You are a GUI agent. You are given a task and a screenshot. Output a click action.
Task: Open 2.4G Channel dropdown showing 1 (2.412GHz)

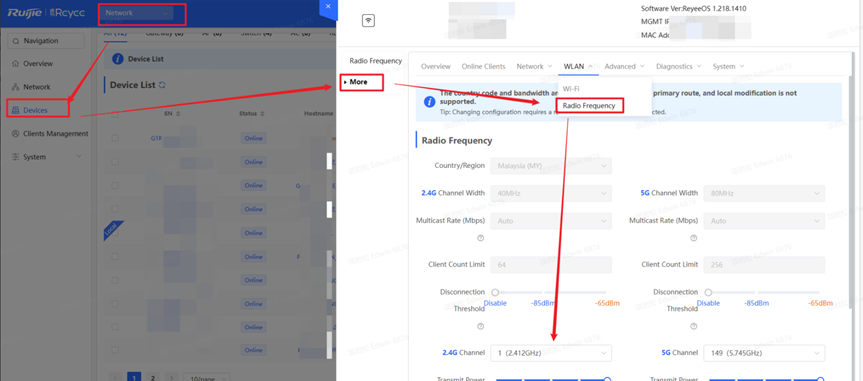(551, 352)
